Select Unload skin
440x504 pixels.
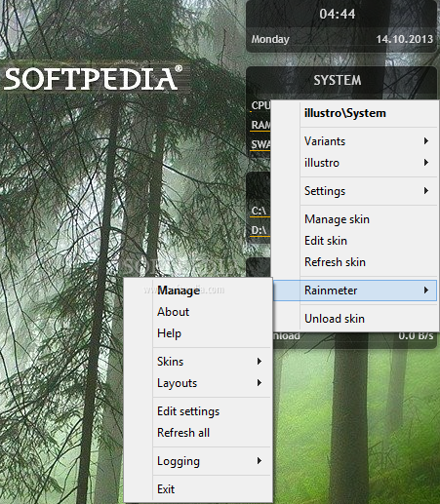pos(354,319)
